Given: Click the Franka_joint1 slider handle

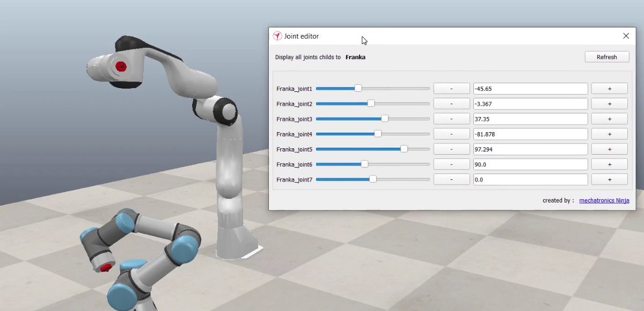Looking at the screenshot, I should pyautogui.click(x=358, y=89).
